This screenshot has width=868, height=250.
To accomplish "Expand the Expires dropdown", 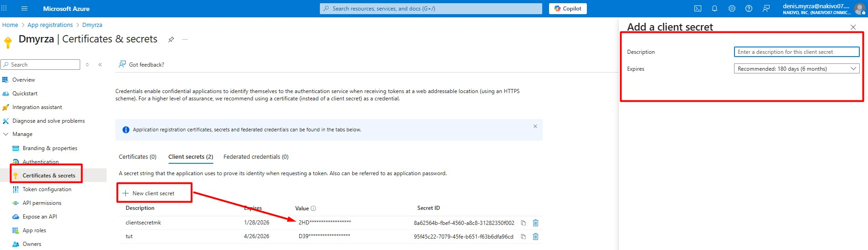I will tap(796, 69).
